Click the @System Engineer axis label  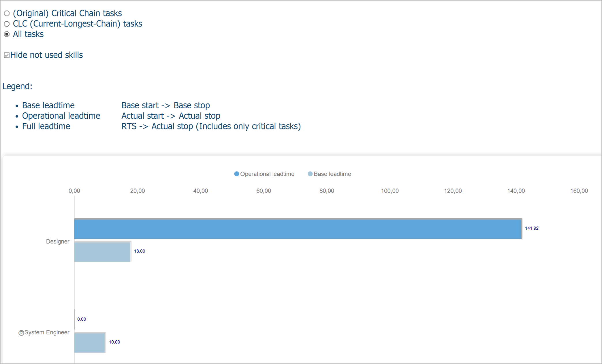pyautogui.click(x=44, y=332)
